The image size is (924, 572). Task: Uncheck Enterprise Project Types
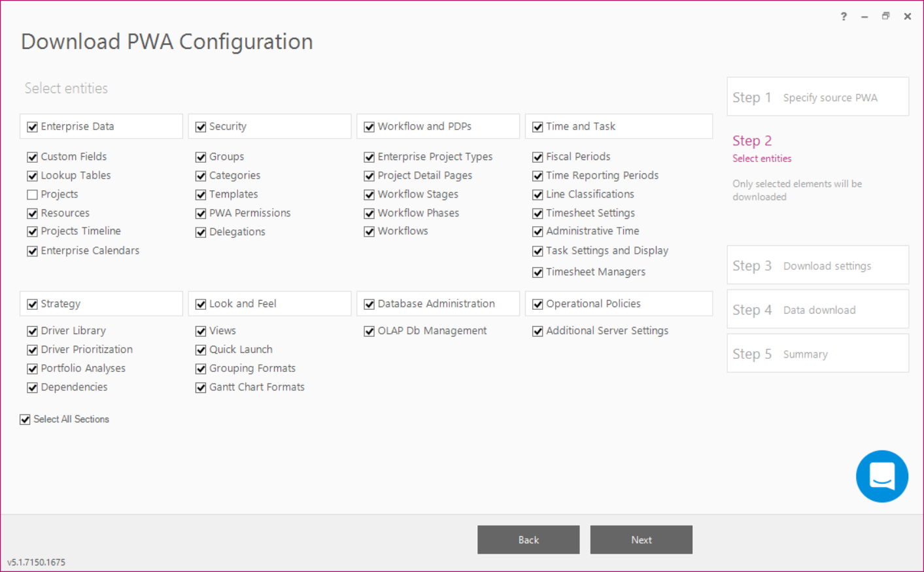[369, 157]
